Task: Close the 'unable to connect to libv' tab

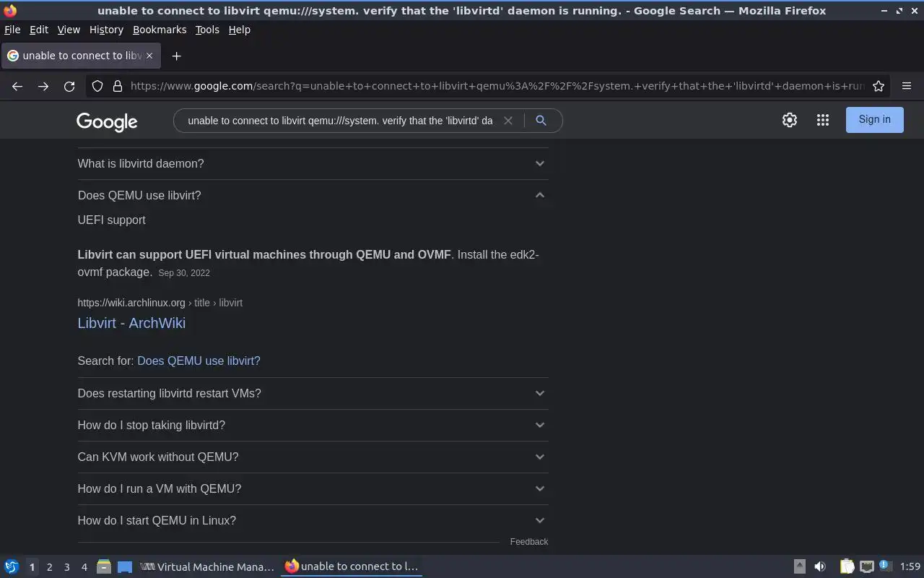Action: pyautogui.click(x=149, y=56)
